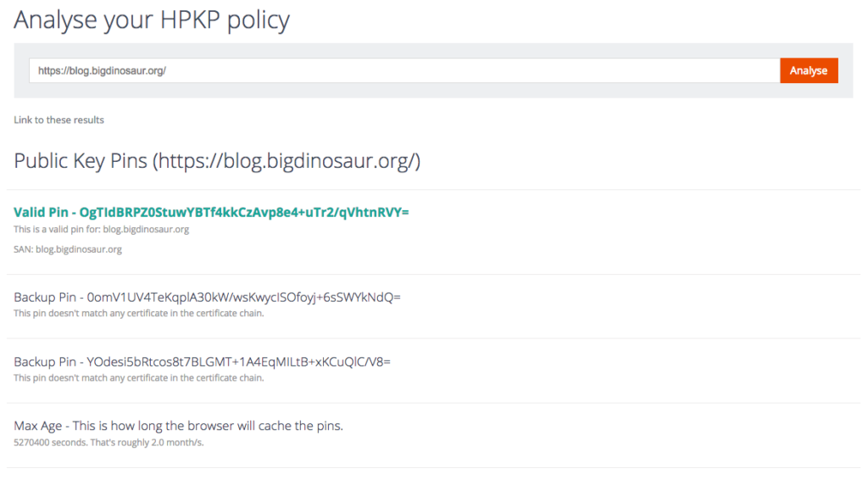Click the divider between YOdesi5b pin and Max Age
Image resolution: width=868 pixels, height=491 pixels.
point(433,403)
